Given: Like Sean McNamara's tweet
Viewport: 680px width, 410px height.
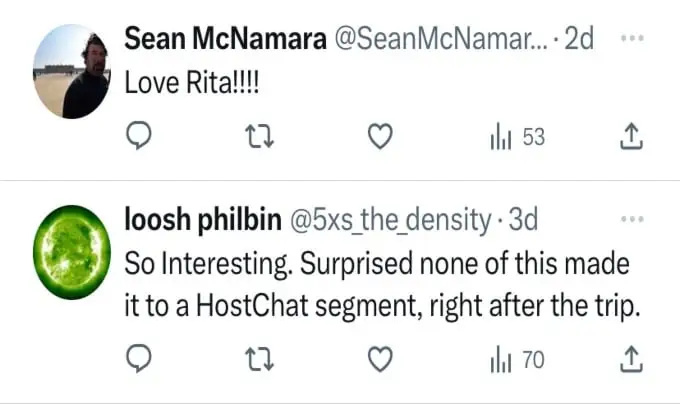Looking at the screenshot, I should pos(380,136).
